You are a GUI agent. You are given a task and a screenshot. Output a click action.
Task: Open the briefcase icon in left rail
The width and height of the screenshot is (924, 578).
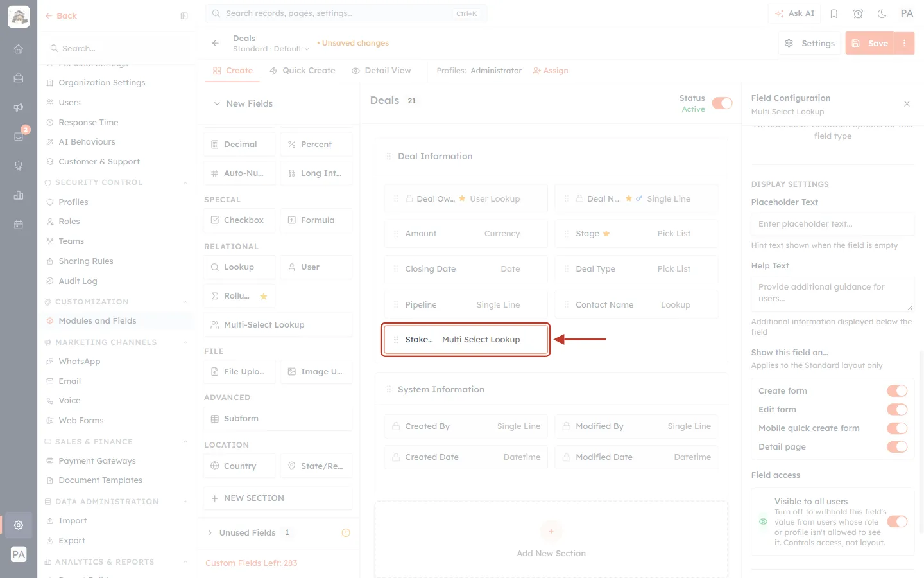pyautogui.click(x=19, y=78)
